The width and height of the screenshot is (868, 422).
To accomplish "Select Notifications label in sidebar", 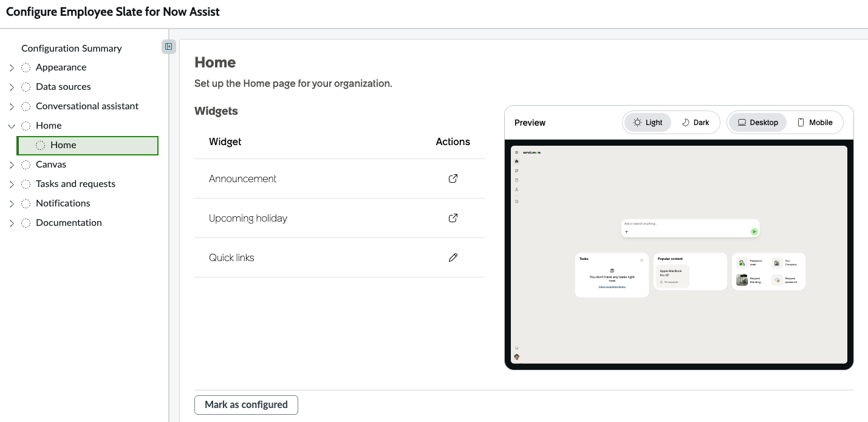I will point(63,203).
